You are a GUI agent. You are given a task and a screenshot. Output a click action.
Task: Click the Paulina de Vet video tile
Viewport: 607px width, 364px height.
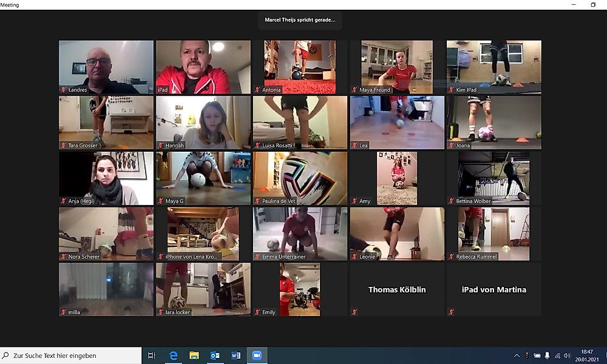pyautogui.click(x=300, y=178)
